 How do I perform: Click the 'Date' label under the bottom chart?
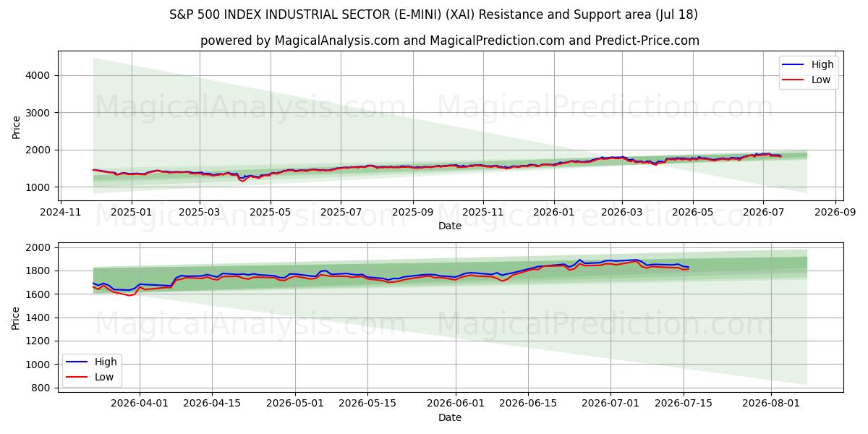[450, 417]
